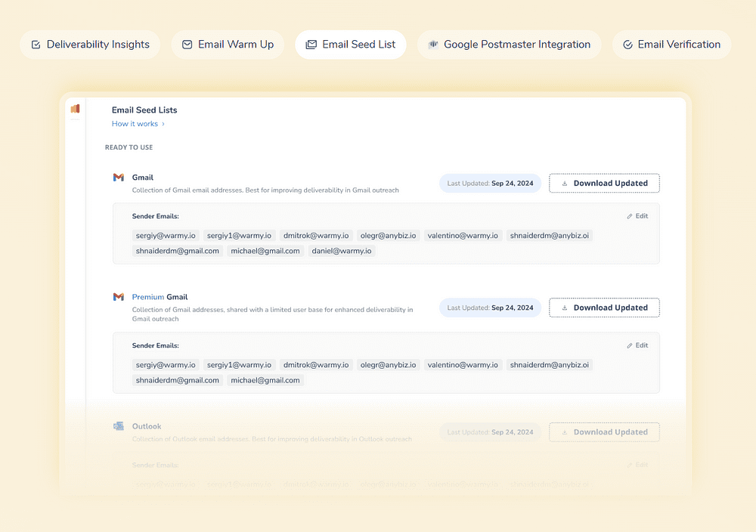Screen dimensions: 756x532
Task: Click the Gmail logo icon in the Gmail row
Action: coord(119,178)
